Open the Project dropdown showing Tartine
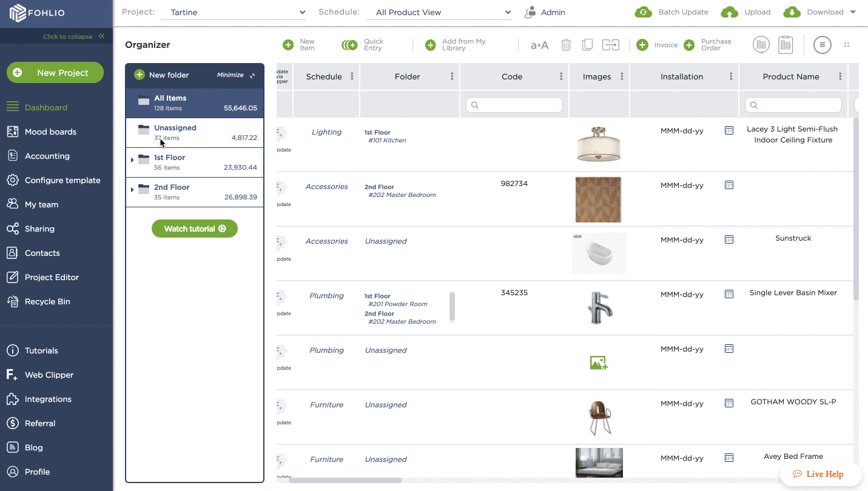The width and height of the screenshot is (868, 491). pos(234,12)
